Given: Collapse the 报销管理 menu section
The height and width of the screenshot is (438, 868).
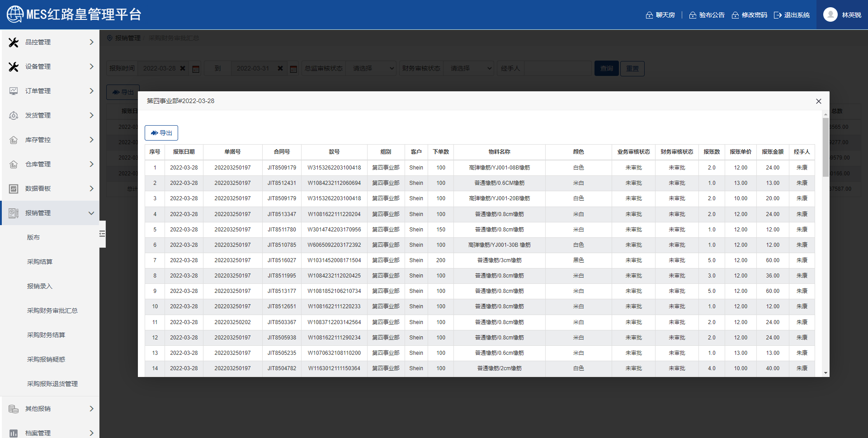Looking at the screenshot, I should [91, 213].
